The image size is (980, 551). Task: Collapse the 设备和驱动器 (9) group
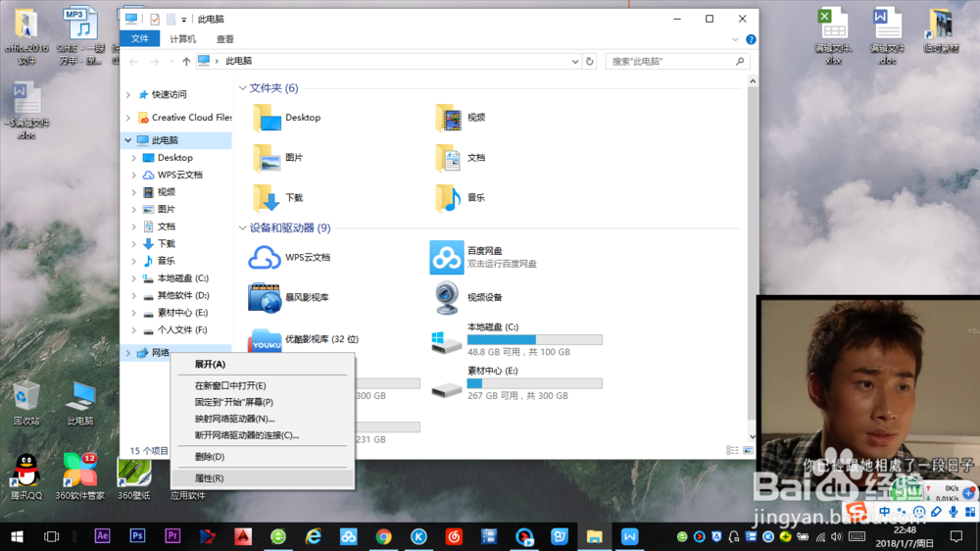[x=242, y=228]
